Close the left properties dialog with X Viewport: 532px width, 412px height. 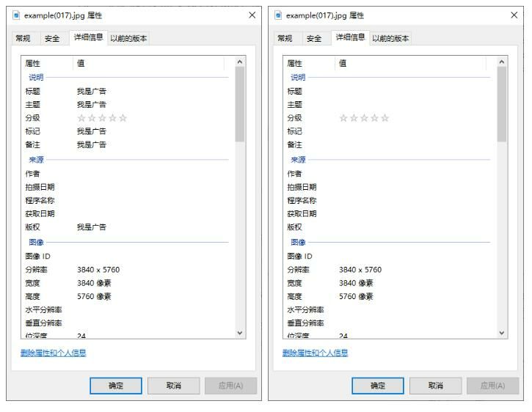click(252, 15)
